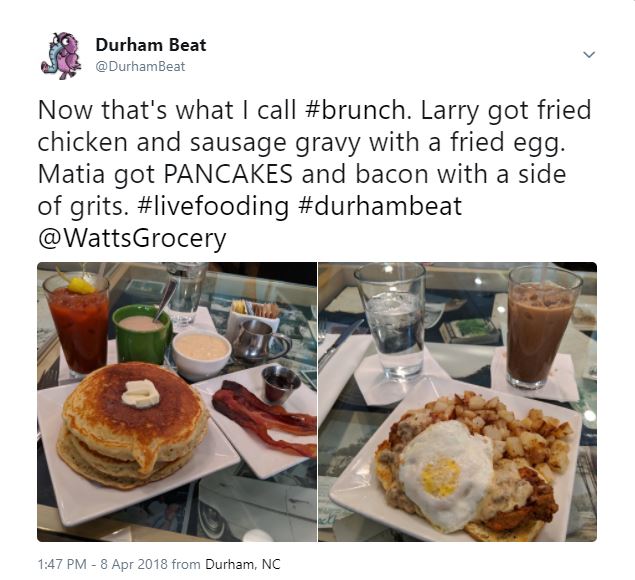Click the iced coffee glass in right photo
The height and width of the screenshot is (580, 635).
point(542,327)
